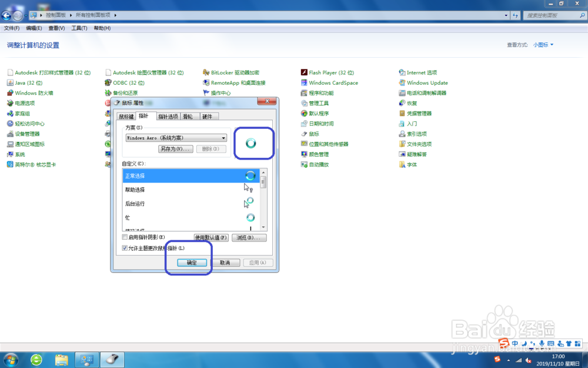Open 凭据管理器 item
Viewport: 588px width, 368px height.
click(416, 114)
